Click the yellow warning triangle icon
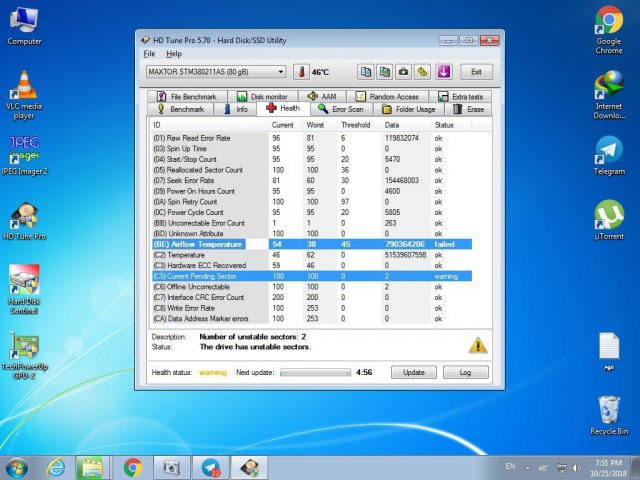Screen dimensions: 640x480 click(478, 344)
